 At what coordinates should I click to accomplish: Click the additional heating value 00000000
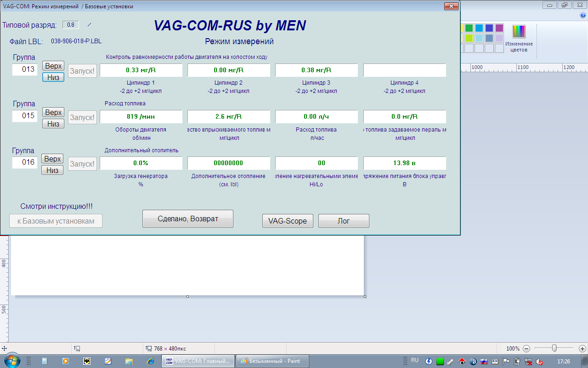(229, 163)
